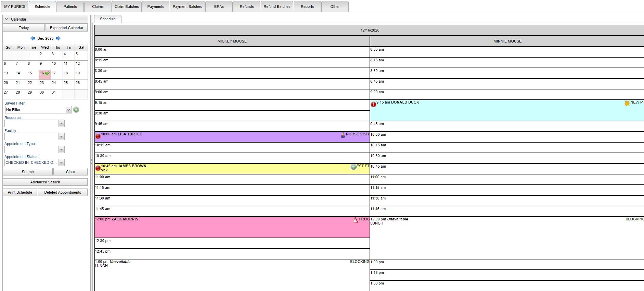Select December 17 in the calendar
The image size is (644, 291).
[x=57, y=75]
